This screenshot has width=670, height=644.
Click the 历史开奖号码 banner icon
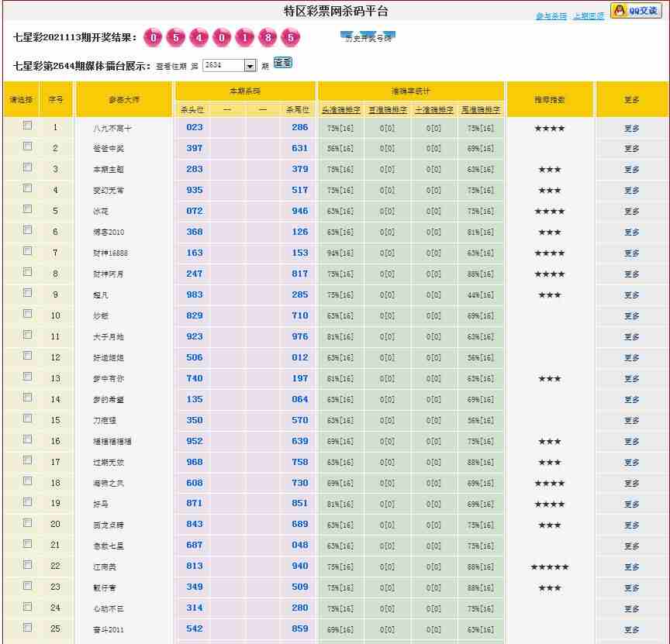pyautogui.click(x=368, y=37)
